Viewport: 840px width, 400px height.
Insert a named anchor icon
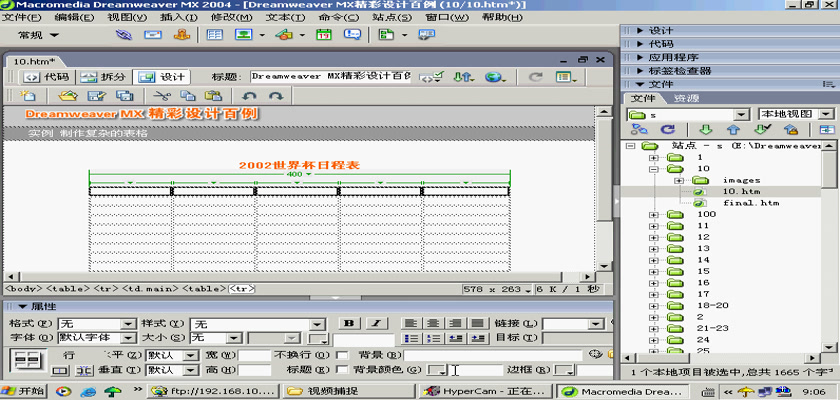182,35
